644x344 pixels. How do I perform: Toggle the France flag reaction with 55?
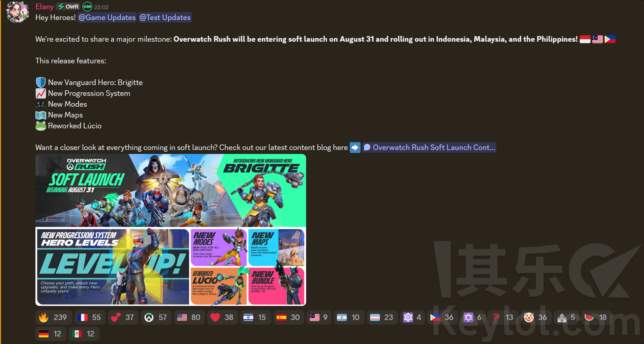coord(89,317)
